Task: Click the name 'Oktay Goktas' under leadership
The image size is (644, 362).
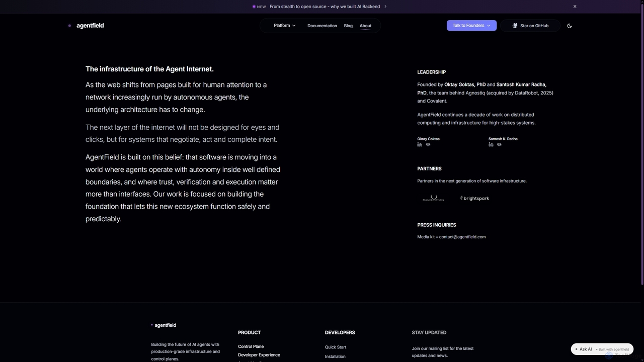Action: click(428, 139)
